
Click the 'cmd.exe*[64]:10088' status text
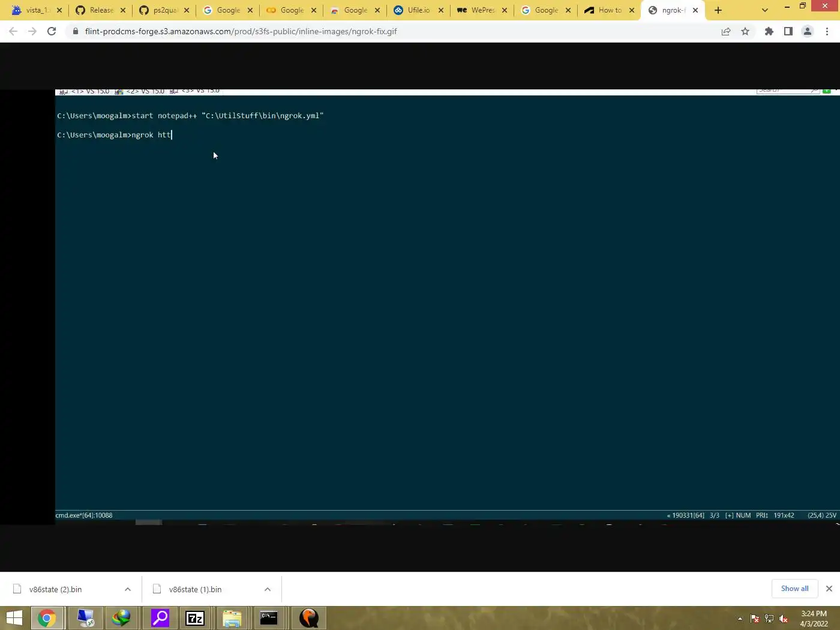click(x=84, y=515)
